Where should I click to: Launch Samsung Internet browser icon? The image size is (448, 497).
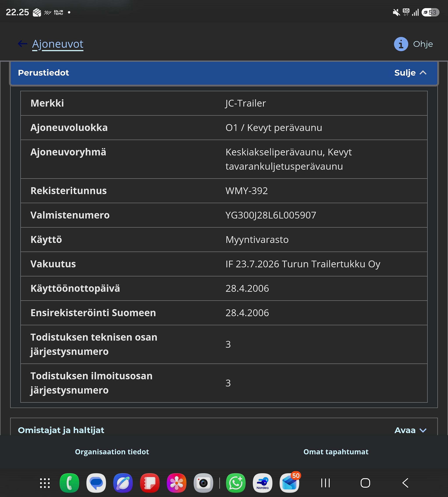(123, 483)
